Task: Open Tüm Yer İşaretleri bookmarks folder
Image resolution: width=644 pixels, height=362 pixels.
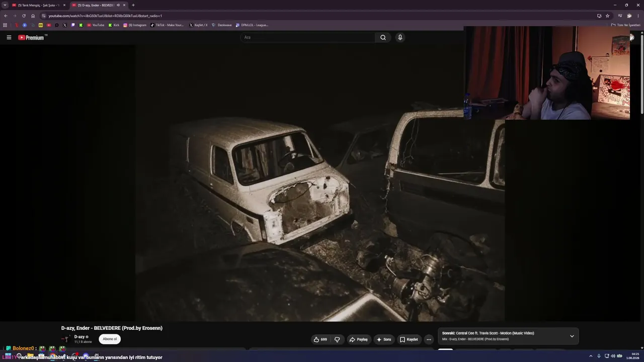Action: pos(626,25)
